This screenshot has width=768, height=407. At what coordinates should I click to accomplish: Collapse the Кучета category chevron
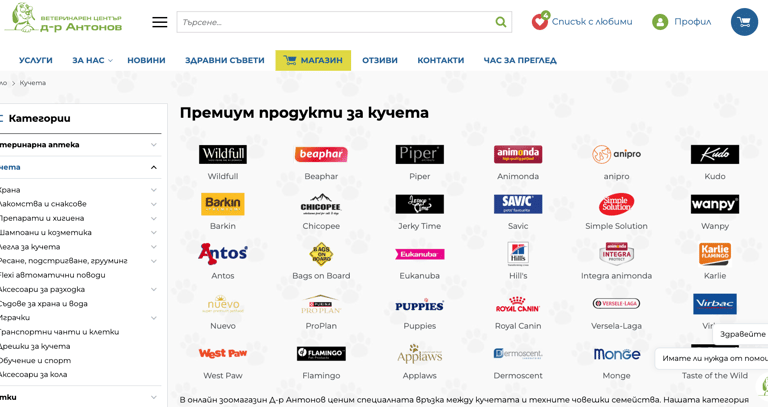(x=154, y=168)
